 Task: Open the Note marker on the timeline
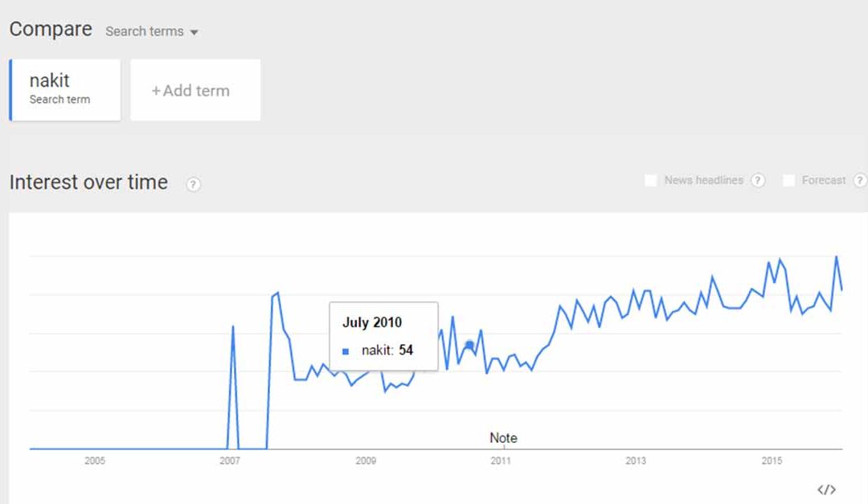(503, 438)
